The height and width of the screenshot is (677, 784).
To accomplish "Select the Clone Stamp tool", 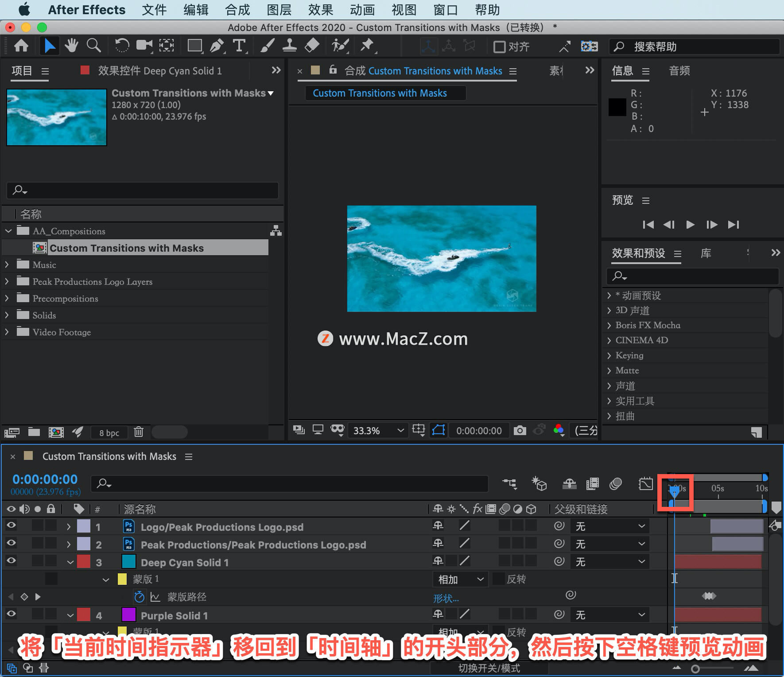I will tap(290, 46).
